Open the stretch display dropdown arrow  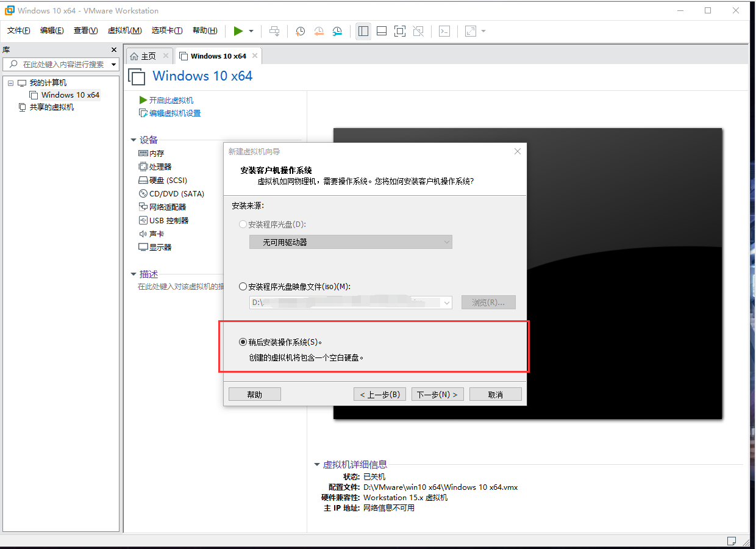coord(483,31)
